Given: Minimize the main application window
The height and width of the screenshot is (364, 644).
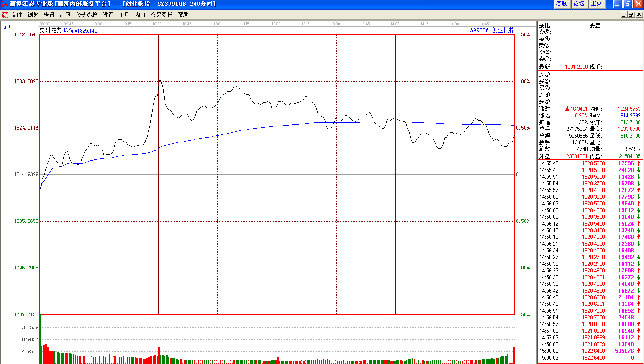Looking at the screenshot, I should tap(618, 4).
